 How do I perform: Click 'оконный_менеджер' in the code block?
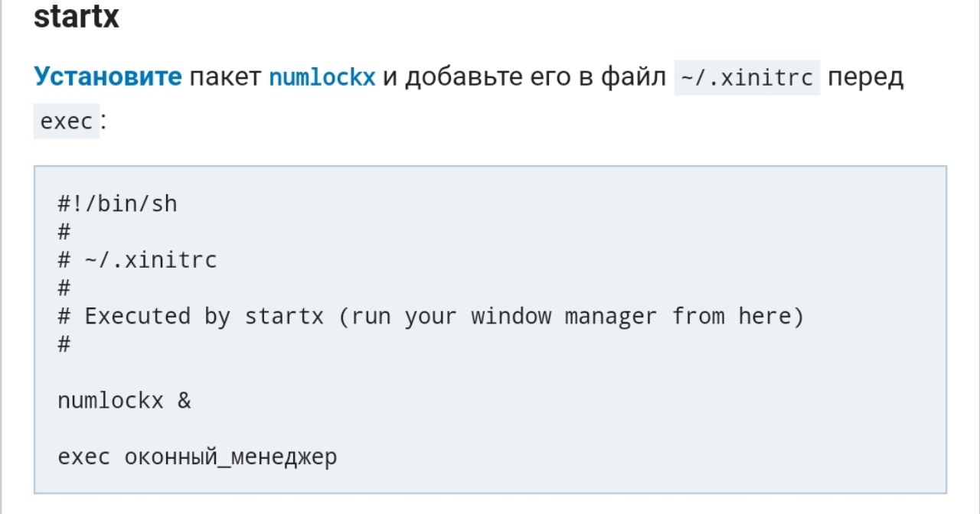230,457
